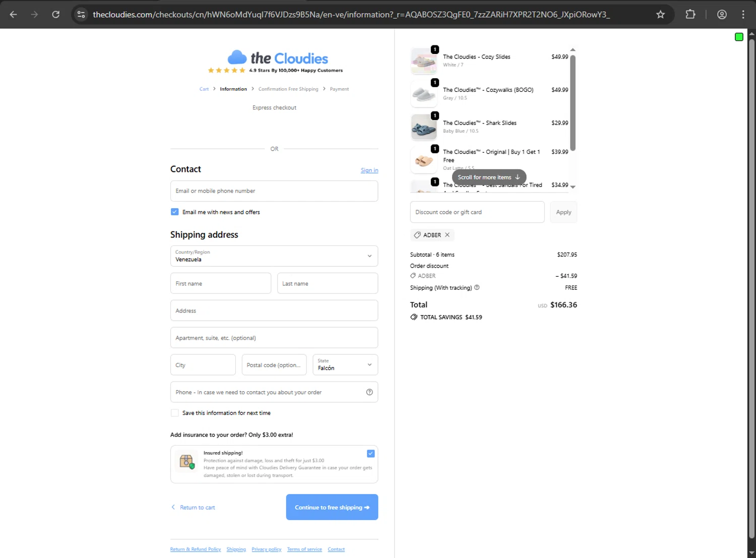Viewport: 756px width, 558px height.
Task: Focus the Last name field
Action: (x=328, y=283)
